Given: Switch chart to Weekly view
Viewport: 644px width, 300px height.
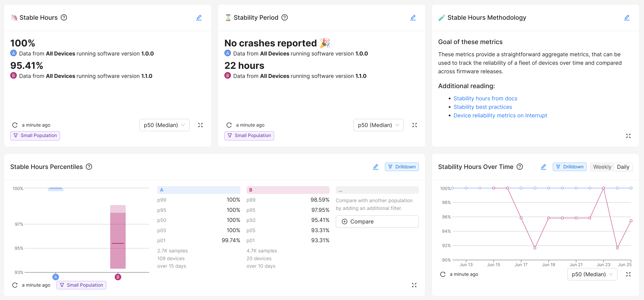Looking at the screenshot, I should 602,167.
